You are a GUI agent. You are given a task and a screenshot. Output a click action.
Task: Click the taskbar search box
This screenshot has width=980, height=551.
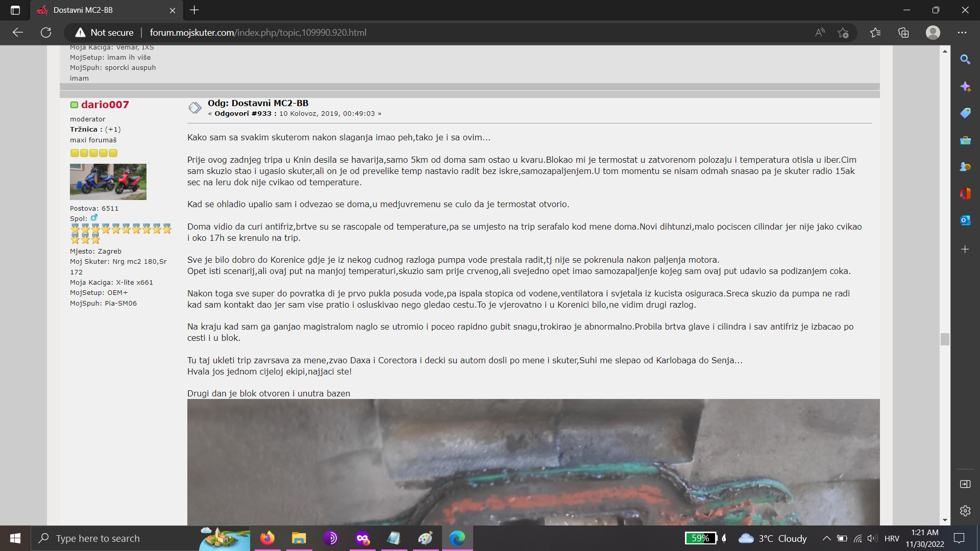tap(140, 538)
